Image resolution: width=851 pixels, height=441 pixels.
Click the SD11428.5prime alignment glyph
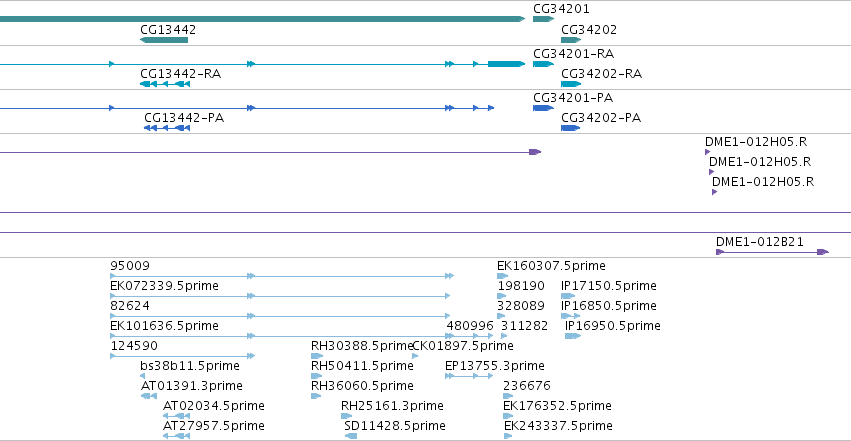pyautogui.click(x=351, y=436)
